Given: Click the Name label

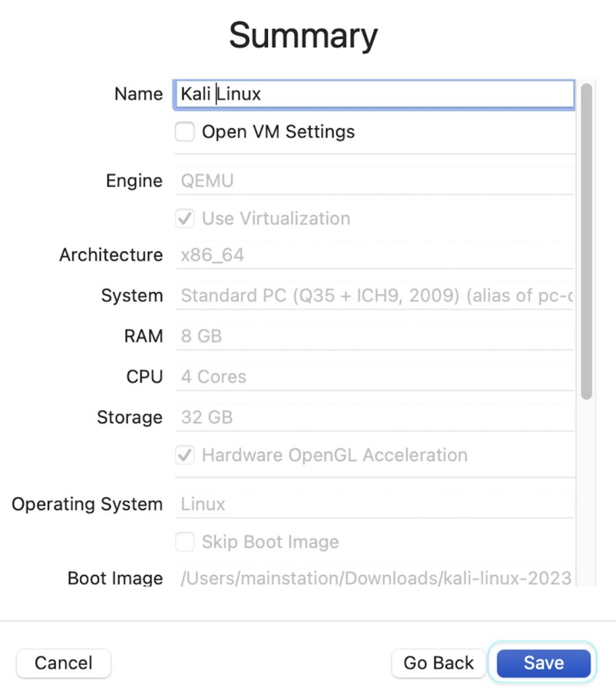Looking at the screenshot, I should [138, 94].
